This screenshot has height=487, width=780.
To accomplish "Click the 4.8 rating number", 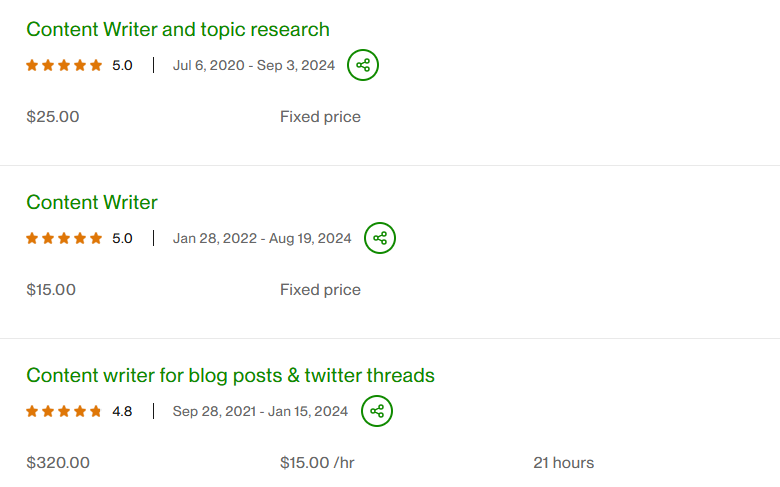I will [x=122, y=411].
